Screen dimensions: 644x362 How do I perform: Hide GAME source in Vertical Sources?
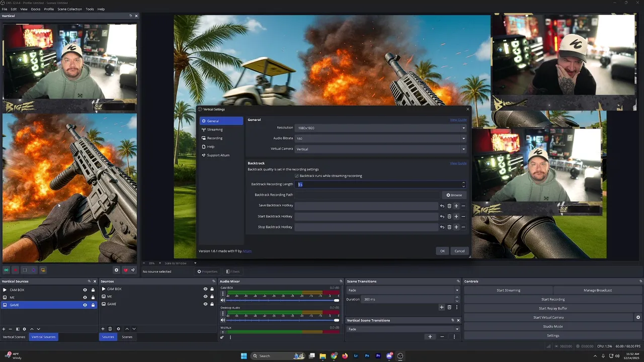pyautogui.click(x=85, y=305)
